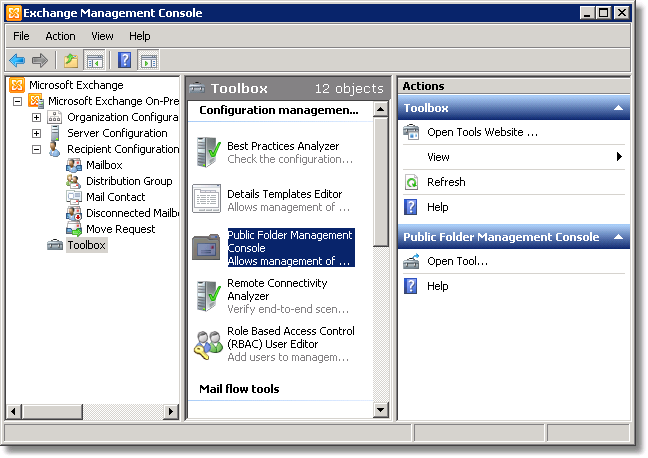Open the View submenu arrow in Actions
Viewport: 648px width, 458px height.
619,157
